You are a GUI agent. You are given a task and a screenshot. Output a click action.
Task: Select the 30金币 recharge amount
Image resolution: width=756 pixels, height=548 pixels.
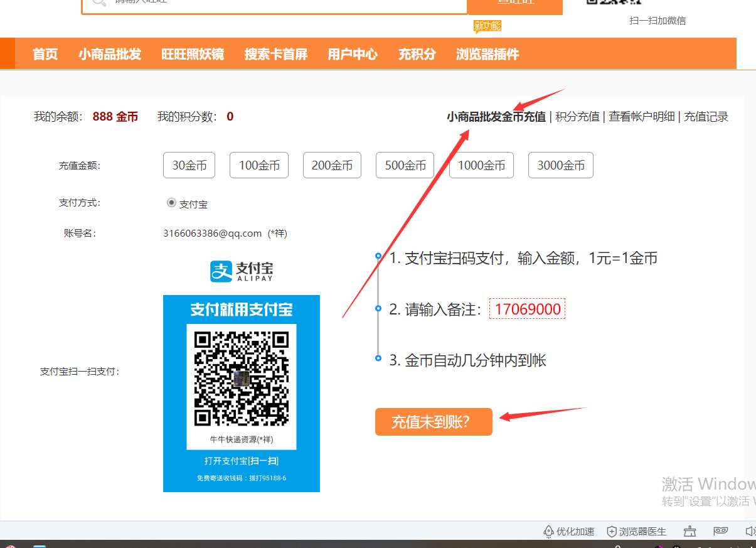point(189,165)
